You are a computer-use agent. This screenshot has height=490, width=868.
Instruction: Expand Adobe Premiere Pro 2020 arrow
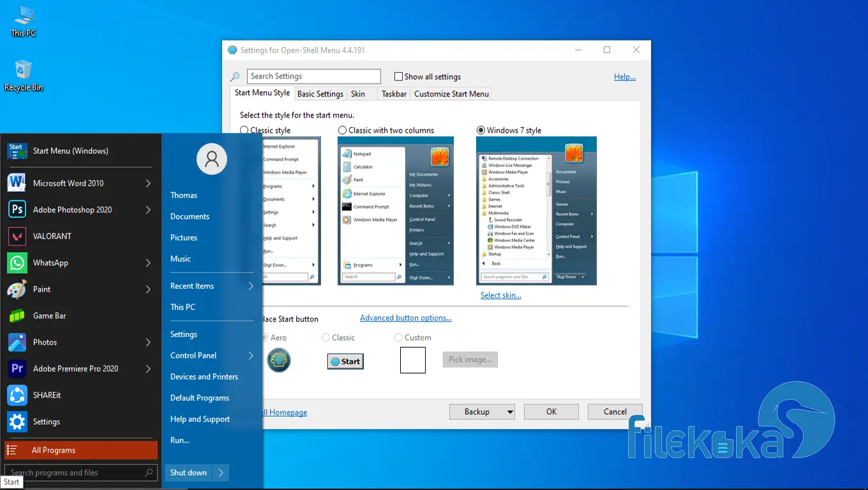pos(148,369)
